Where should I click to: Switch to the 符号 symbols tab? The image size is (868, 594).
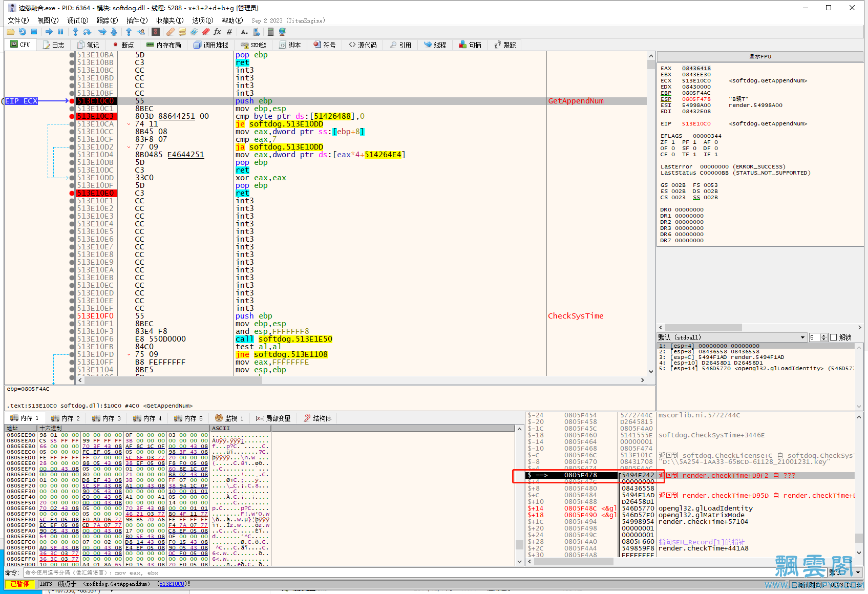tap(325, 45)
